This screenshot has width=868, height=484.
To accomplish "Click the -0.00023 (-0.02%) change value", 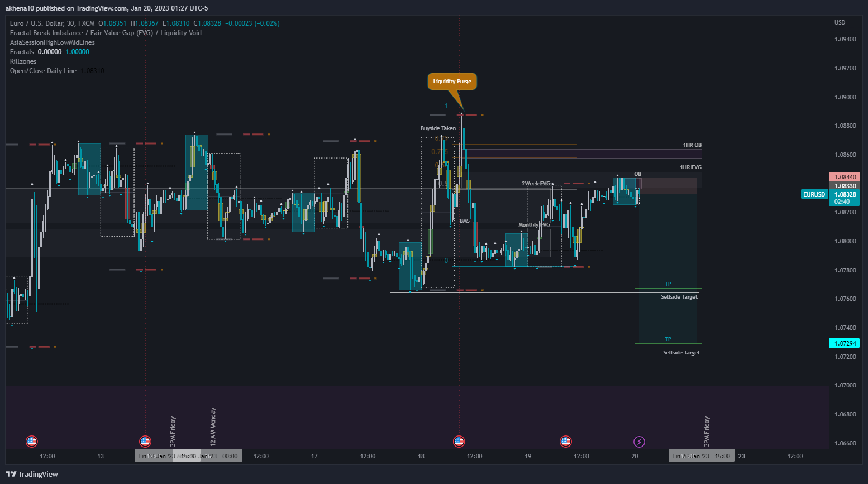I will coord(252,23).
